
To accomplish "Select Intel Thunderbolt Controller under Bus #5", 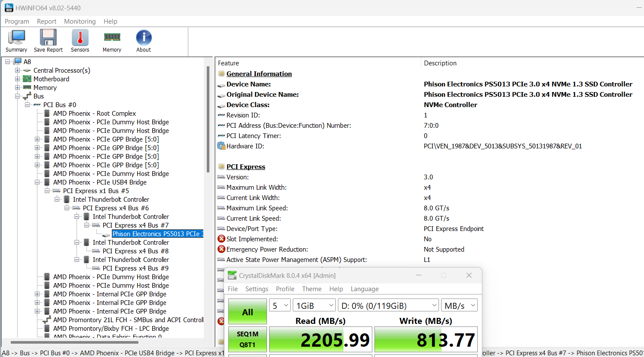I will 111,200.
